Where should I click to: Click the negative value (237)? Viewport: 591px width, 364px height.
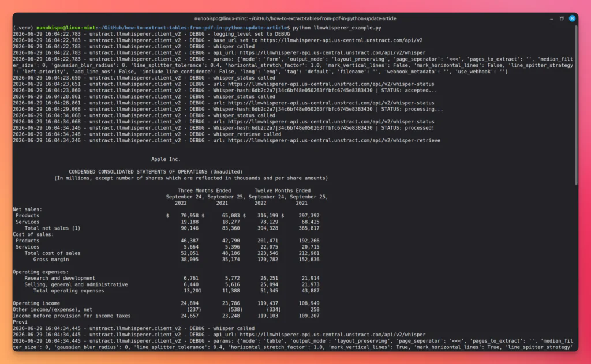click(x=194, y=310)
